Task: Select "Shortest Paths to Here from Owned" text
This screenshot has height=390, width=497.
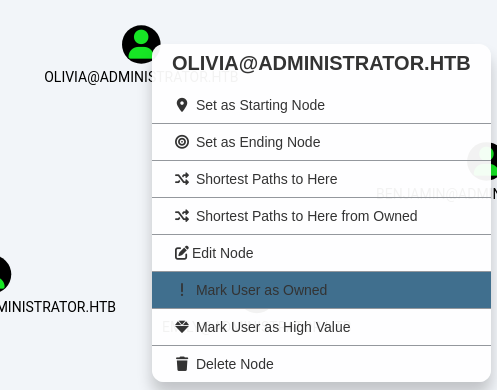Action: pos(307,216)
